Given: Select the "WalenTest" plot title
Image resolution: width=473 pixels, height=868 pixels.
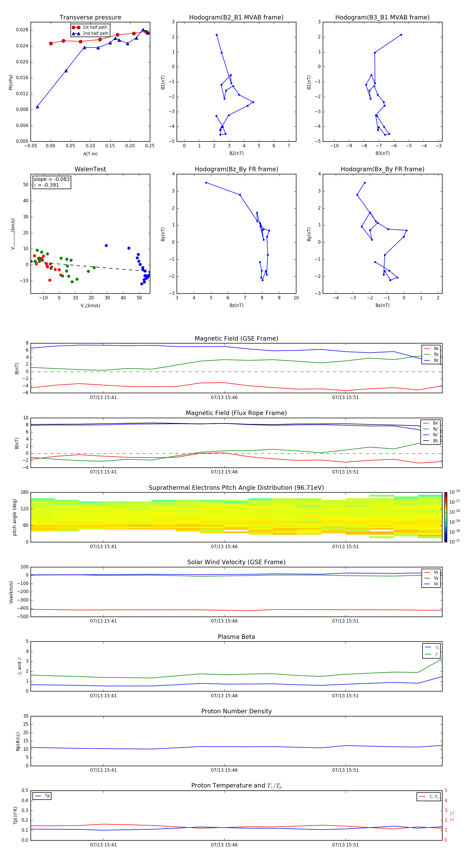Looking at the screenshot, I should pyautogui.click(x=90, y=169).
